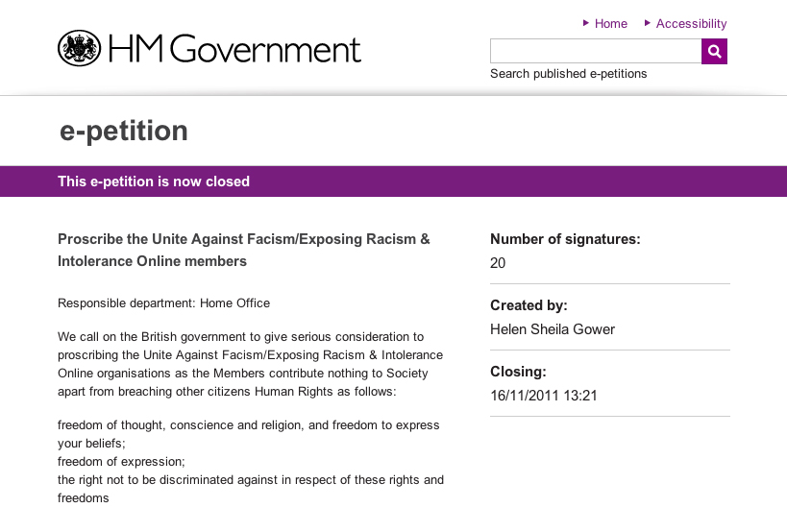The image size is (787, 532).
Task: Open the Home link
Action: coord(611,24)
